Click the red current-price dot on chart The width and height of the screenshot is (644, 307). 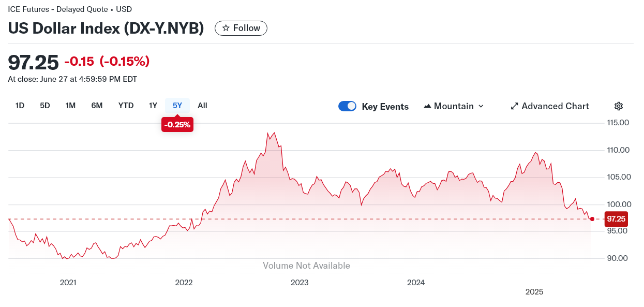[592, 219]
